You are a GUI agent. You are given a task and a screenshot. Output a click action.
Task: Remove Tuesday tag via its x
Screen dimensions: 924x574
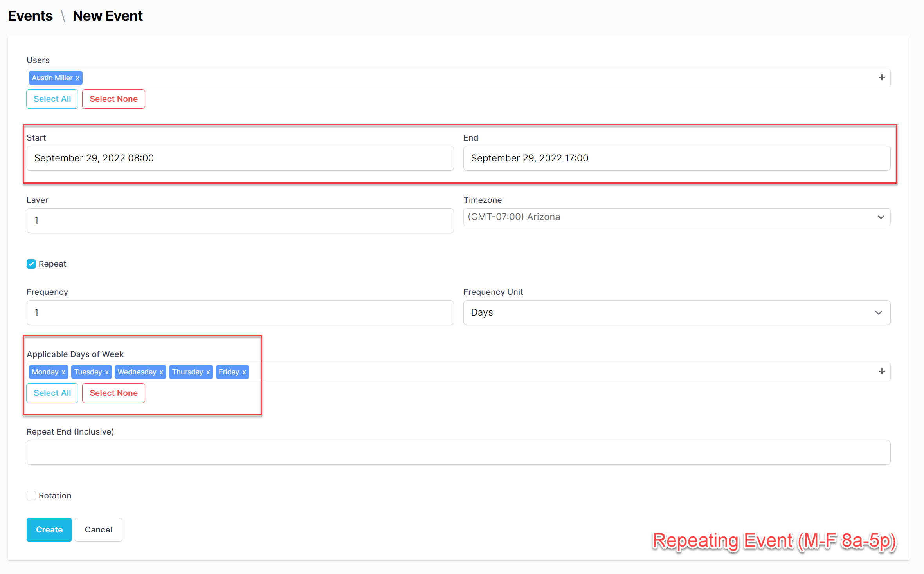click(x=107, y=372)
